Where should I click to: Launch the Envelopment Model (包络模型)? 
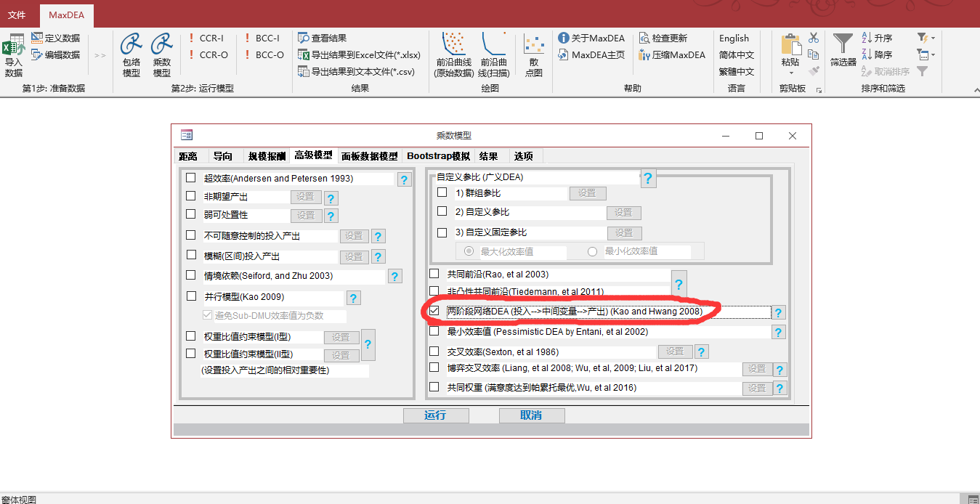[x=131, y=55]
